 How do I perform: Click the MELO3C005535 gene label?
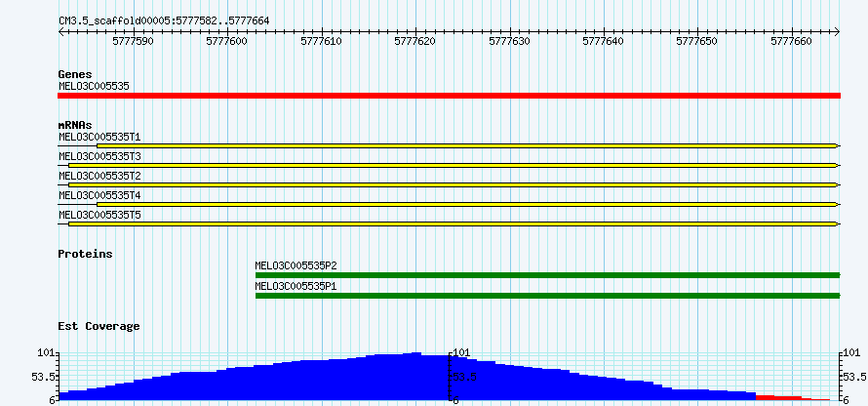94,86
